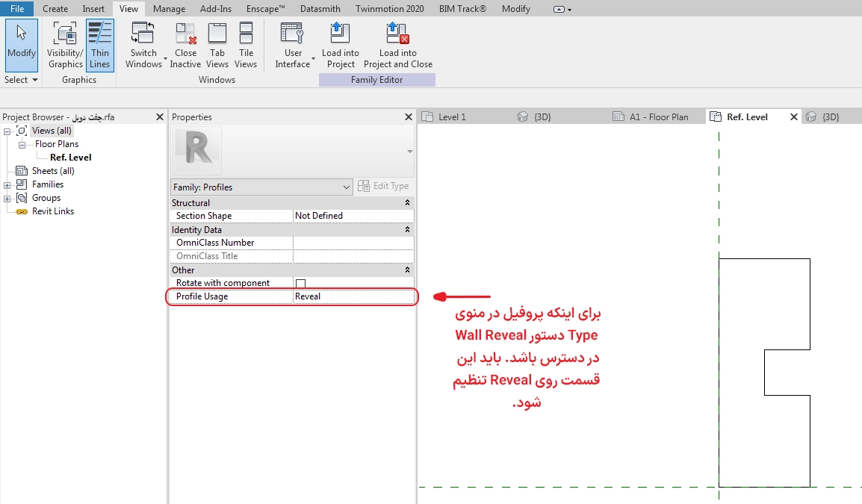Close Inactive views
The height and width of the screenshot is (504, 862).
coord(185,45)
